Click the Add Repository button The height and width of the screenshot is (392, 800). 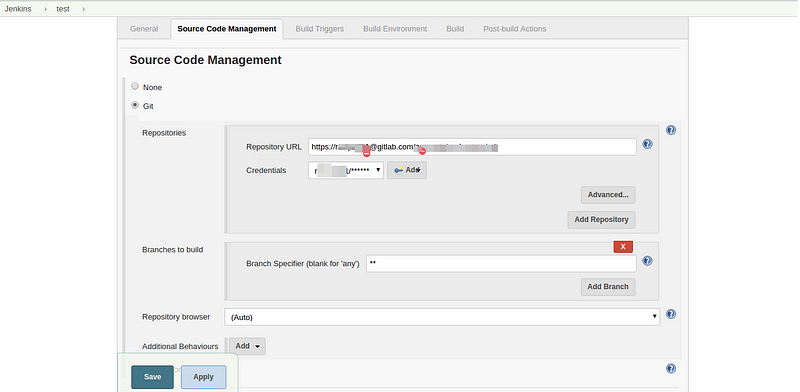coord(601,219)
